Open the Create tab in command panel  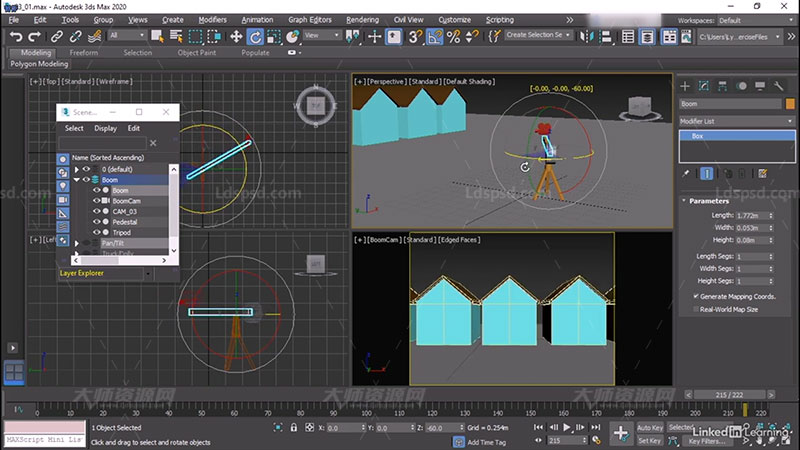tap(685, 86)
